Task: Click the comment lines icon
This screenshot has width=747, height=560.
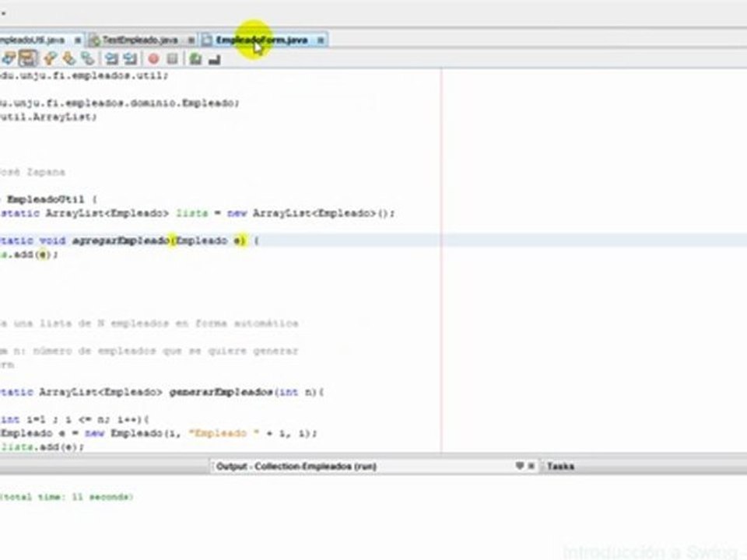Action: point(195,58)
